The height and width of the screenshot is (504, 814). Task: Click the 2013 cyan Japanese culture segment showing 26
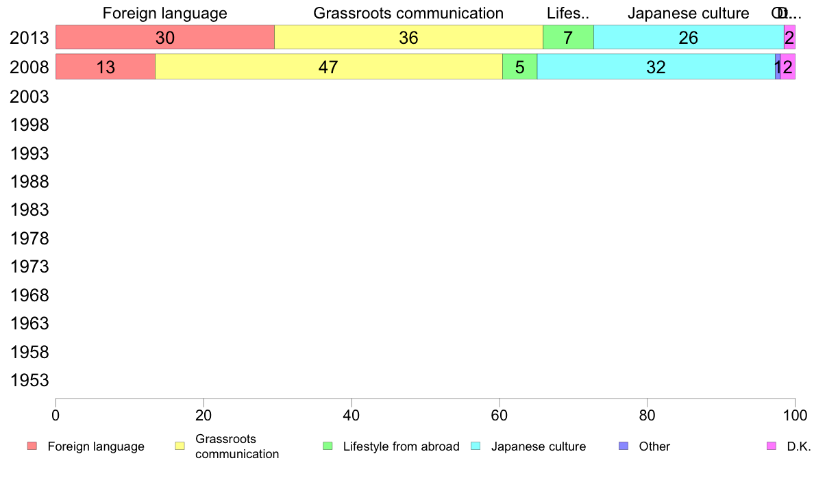(688, 38)
